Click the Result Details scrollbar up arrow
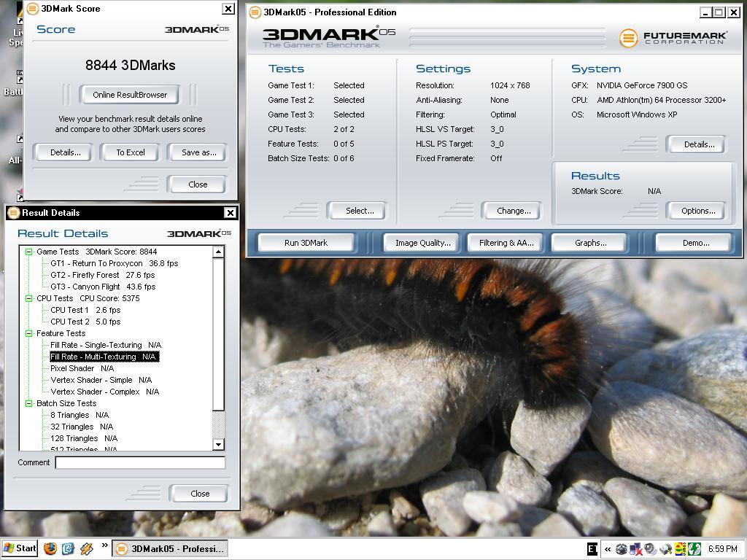The width and height of the screenshot is (747, 560). point(218,252)
